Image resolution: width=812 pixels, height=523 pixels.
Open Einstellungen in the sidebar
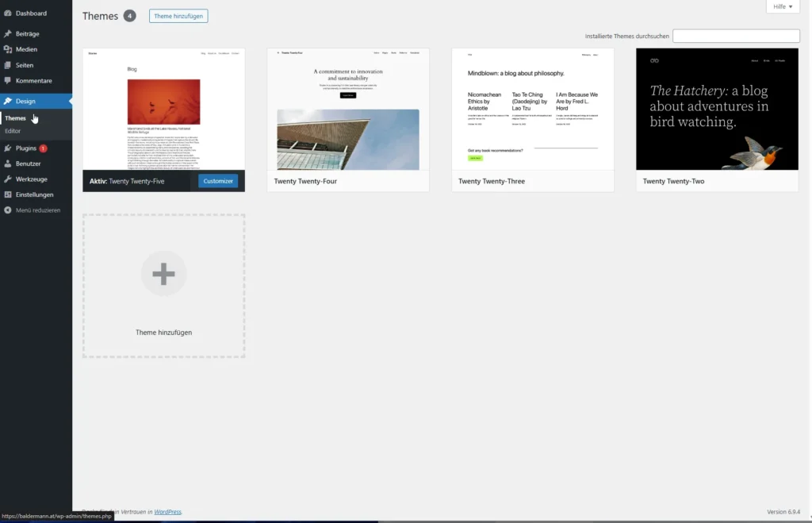click(34, 195)
